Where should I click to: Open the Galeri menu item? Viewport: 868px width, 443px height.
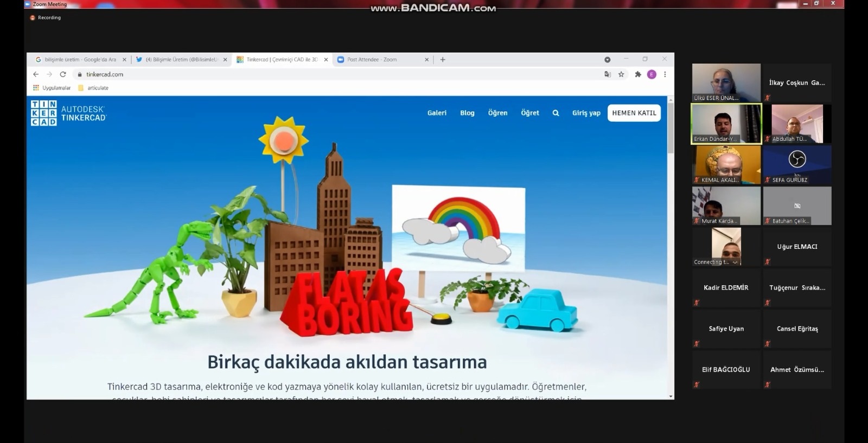(x=437, y=113)
